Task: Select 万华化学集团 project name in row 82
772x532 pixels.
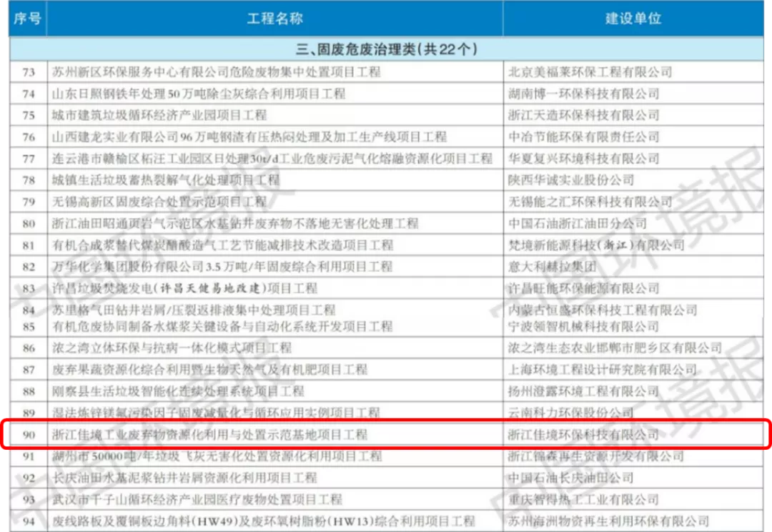Action: [x=222, y=267]
